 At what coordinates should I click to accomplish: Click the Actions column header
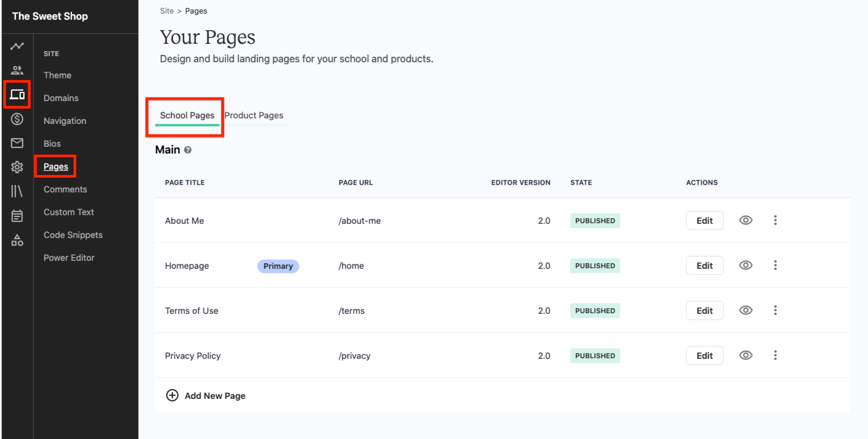coord(702,183)
